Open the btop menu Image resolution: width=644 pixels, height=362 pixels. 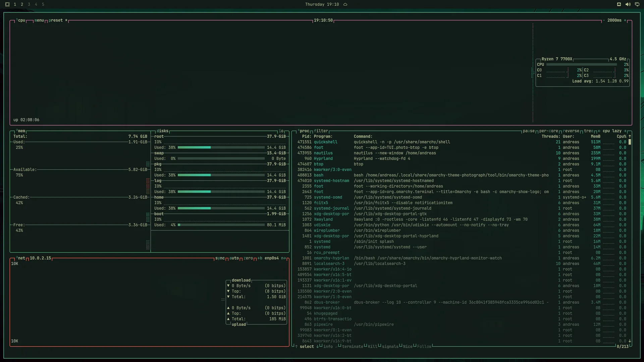pos(39,20)
